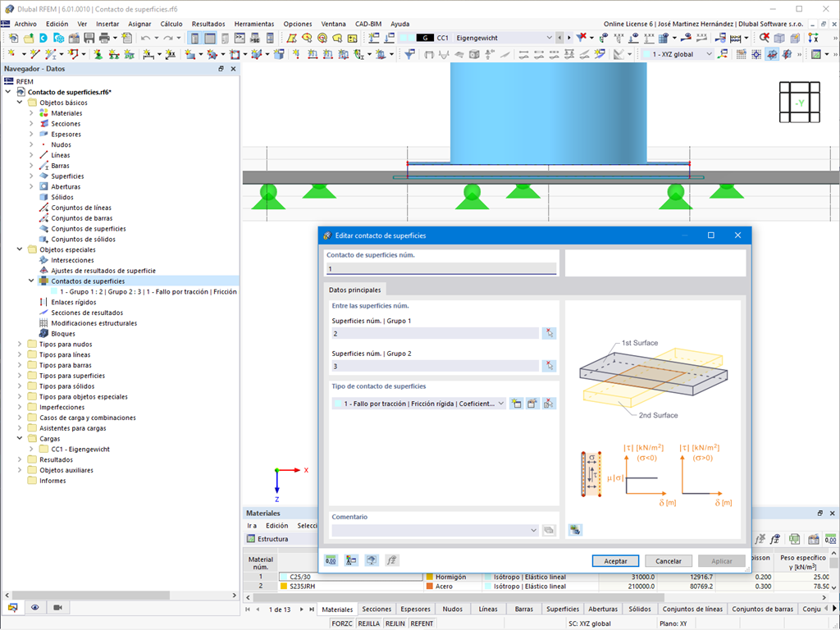Click eye visibility tab at navigator bottom

click(x=34, y=608)
